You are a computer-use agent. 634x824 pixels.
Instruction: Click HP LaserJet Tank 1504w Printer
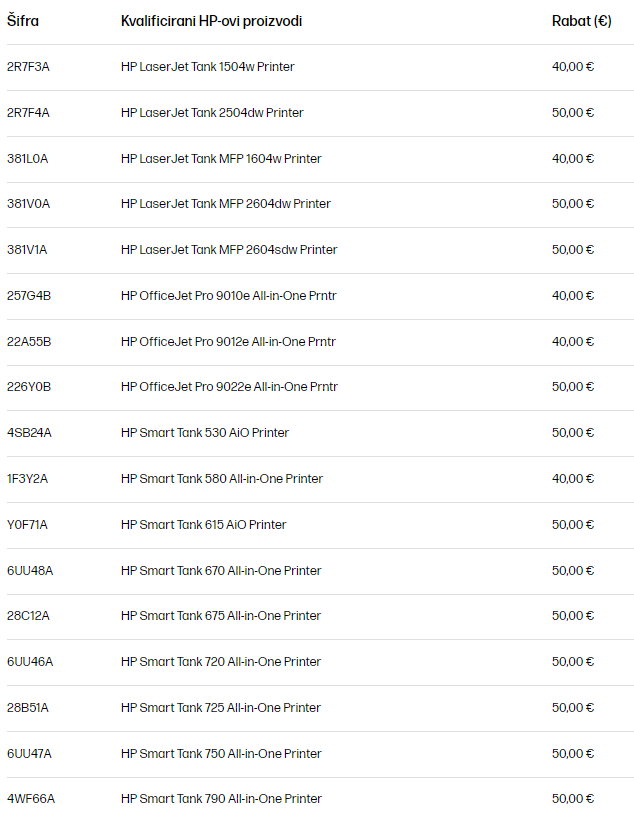pyautogui.click(x=208, y=67)
